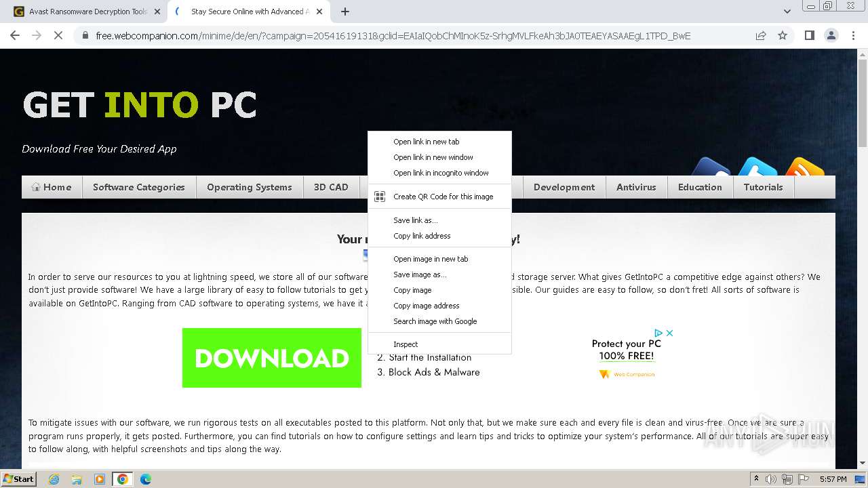Click the Action Center flag icon

tap(802, 479)
